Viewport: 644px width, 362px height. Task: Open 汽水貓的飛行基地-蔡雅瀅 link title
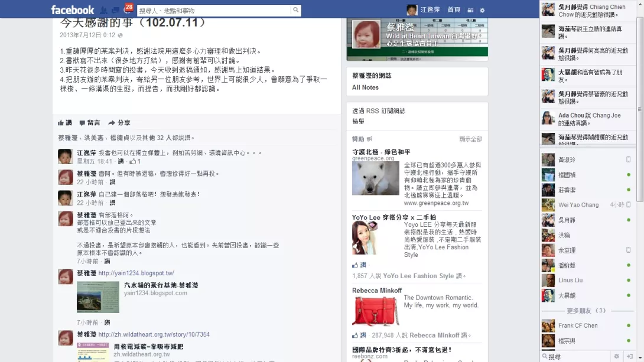click(x=161, y=285)
